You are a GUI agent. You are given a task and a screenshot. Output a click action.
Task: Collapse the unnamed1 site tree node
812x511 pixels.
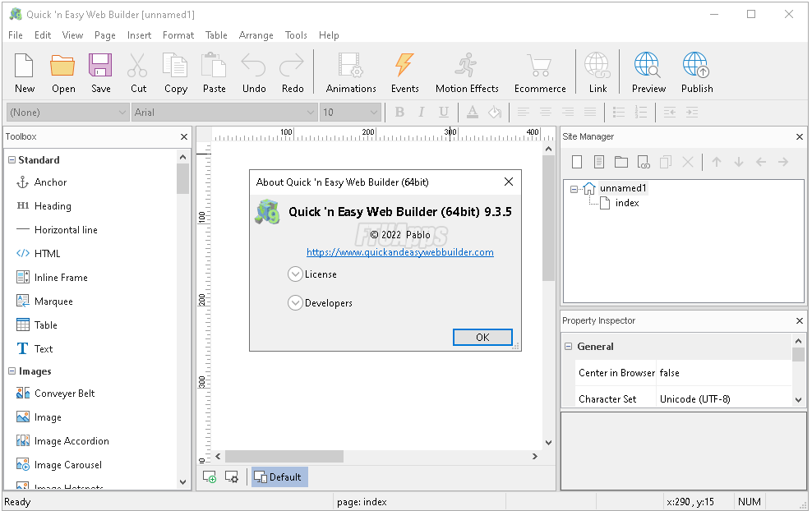coord(574,189)
